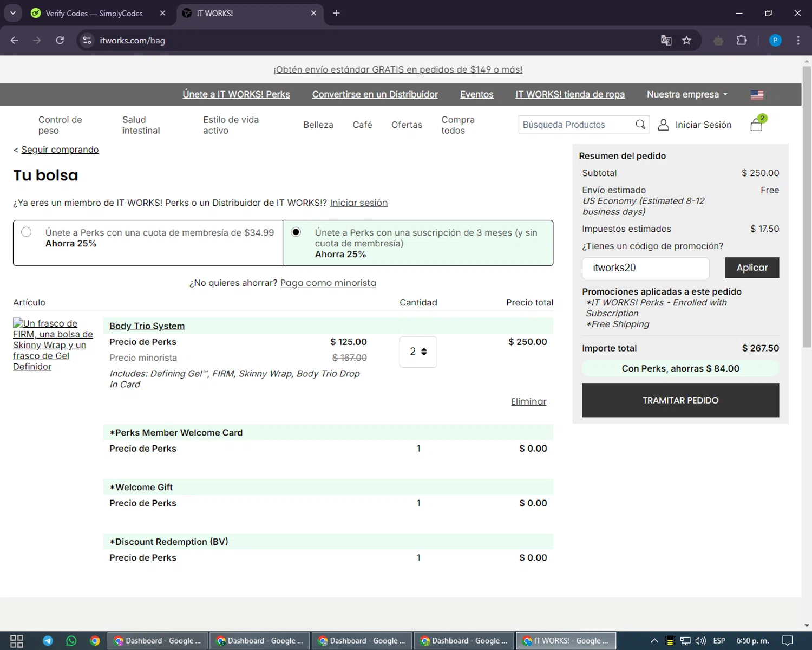Open WhatsApp from the taskbar
Image resolution: width=812 pixels, height=650 pixels.
point(71,641)
